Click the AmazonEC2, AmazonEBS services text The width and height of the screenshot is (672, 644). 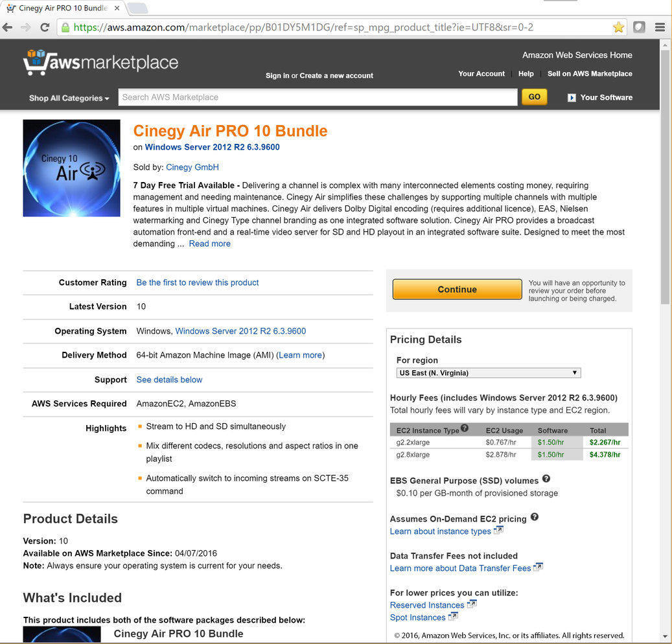coord(186,404)
